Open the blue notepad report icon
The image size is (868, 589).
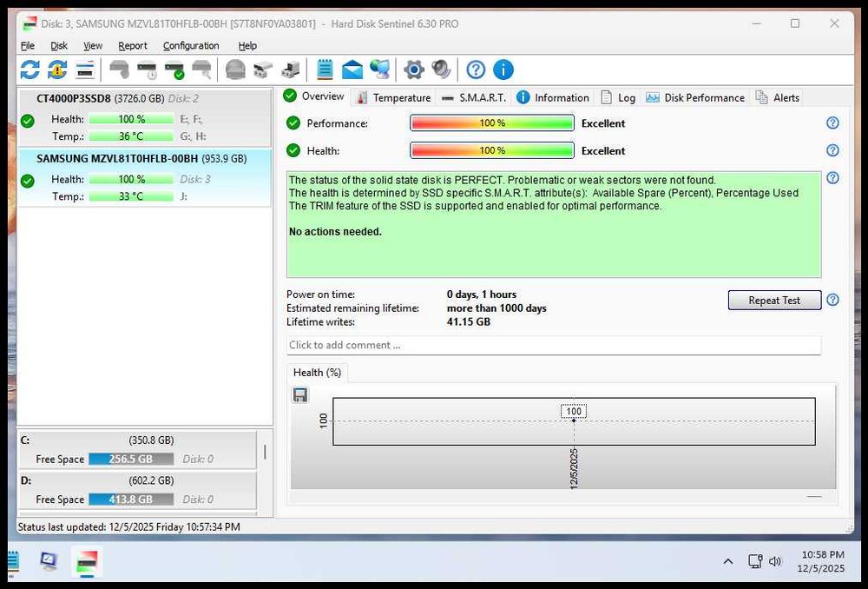pos(325,69)
